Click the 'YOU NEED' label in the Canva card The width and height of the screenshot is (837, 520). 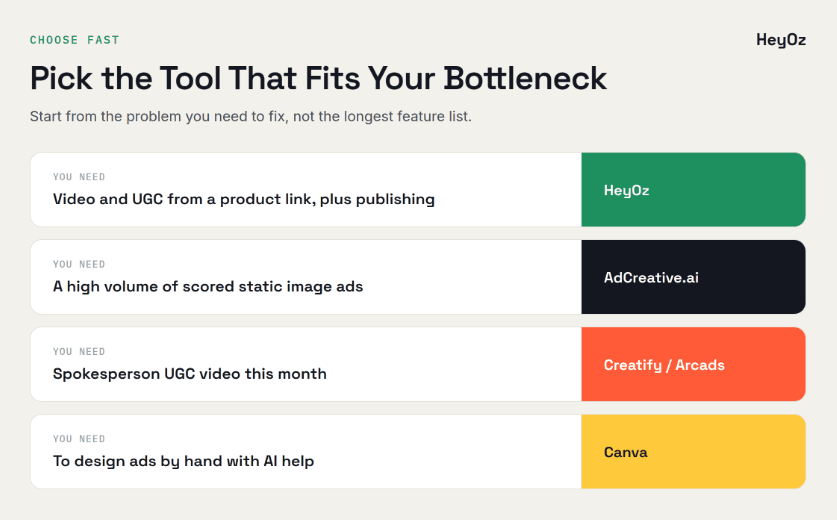click(79, 439)
